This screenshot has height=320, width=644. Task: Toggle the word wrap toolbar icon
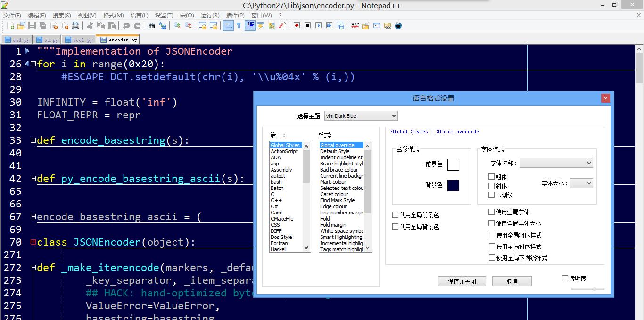(x=228, y=25)
